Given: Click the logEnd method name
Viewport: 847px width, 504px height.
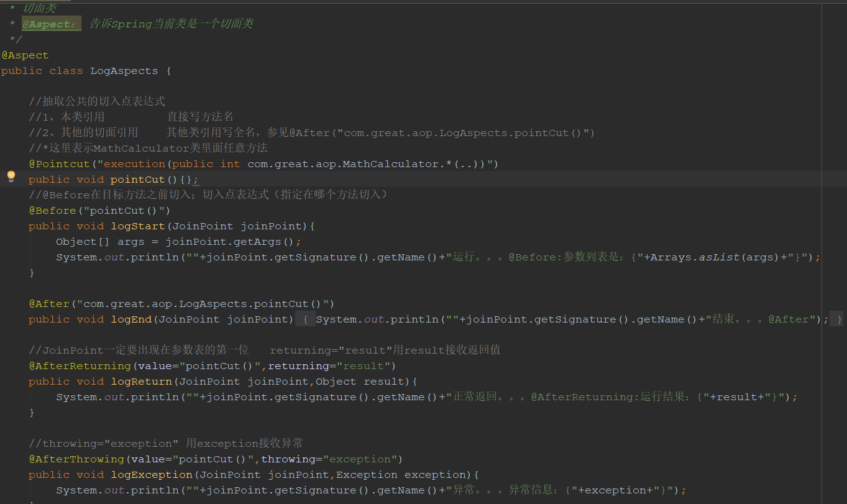Looking at the screenshot, I should click(x=131, y=319).
